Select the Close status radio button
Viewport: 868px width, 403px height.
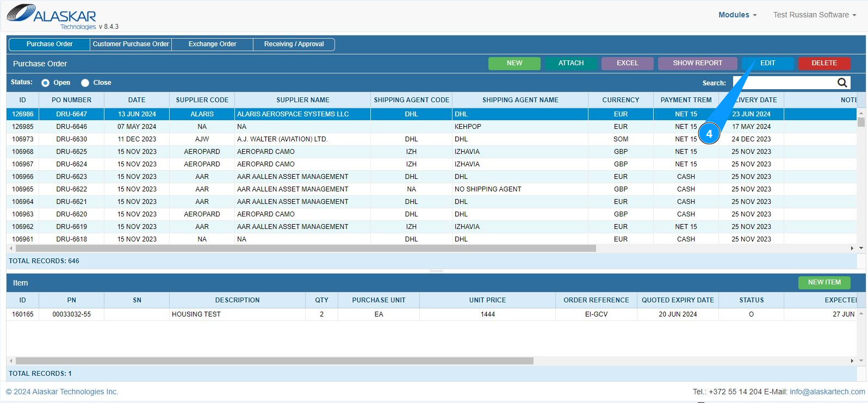(x=85, y=83)
